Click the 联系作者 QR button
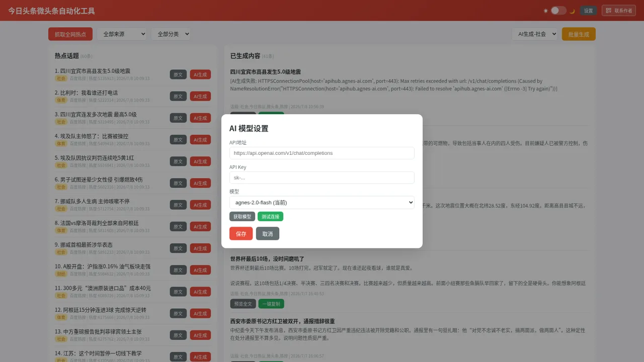 click(619, 11)
